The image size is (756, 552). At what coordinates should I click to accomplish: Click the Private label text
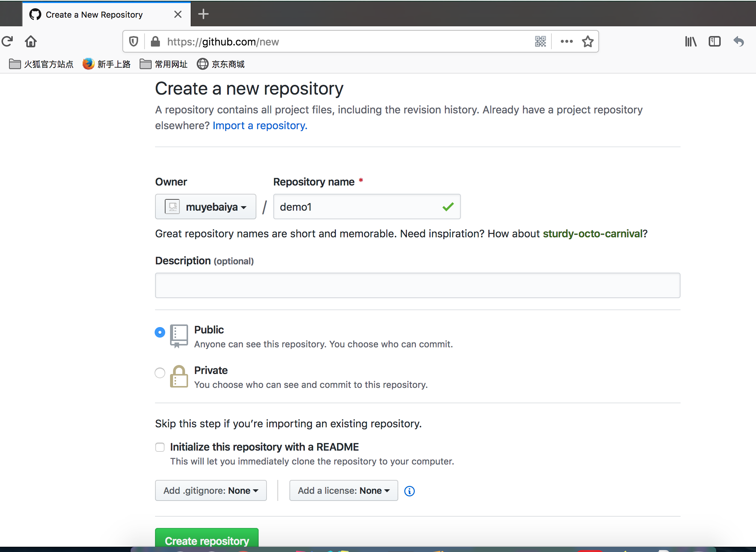point(211,370)
